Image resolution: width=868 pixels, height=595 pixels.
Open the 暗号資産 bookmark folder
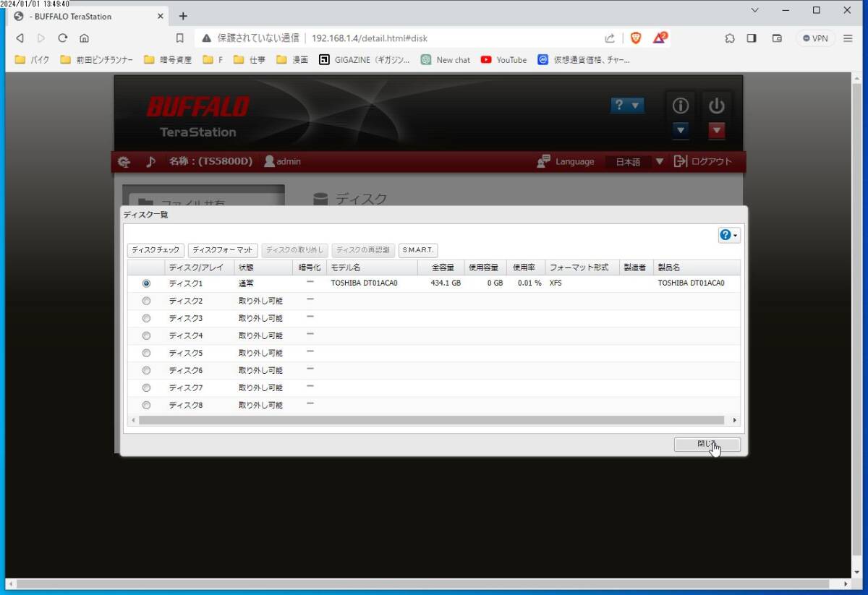point(168,60)
